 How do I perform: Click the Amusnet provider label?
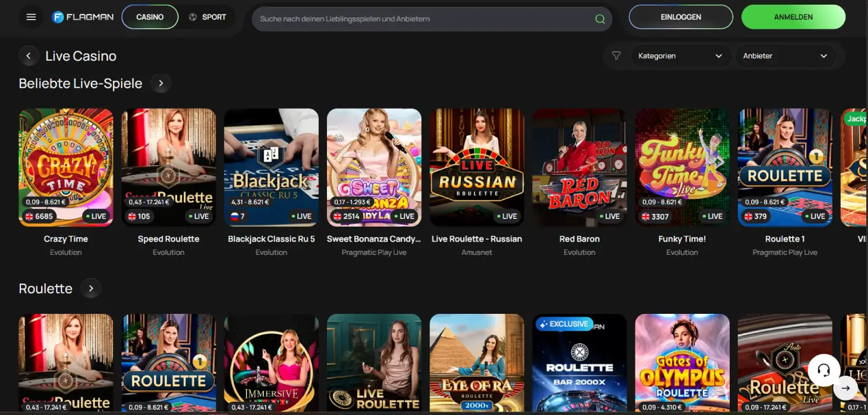click(477, 253)
